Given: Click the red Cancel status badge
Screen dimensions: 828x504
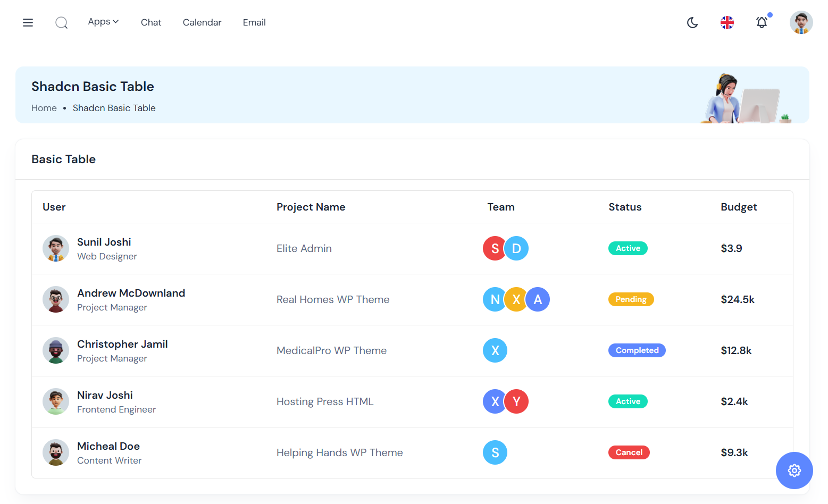Looking at the screenshot, I should click(629, 452).
